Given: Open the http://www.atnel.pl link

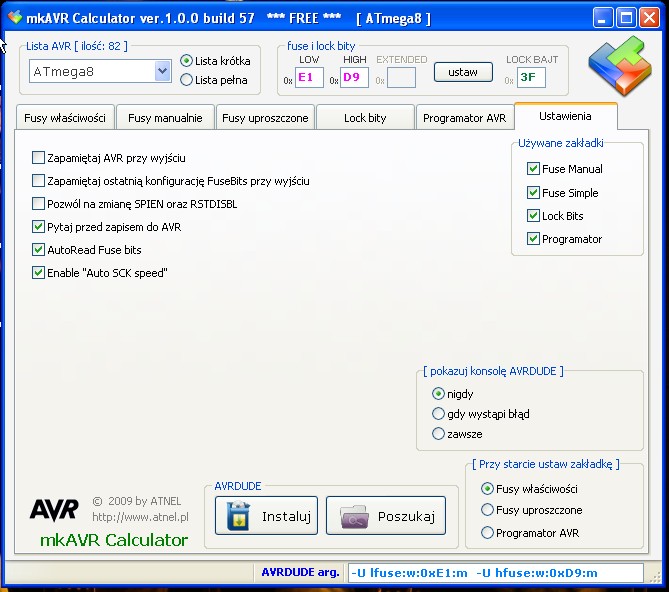Looking at the screenshot, I should click(140, 517).
